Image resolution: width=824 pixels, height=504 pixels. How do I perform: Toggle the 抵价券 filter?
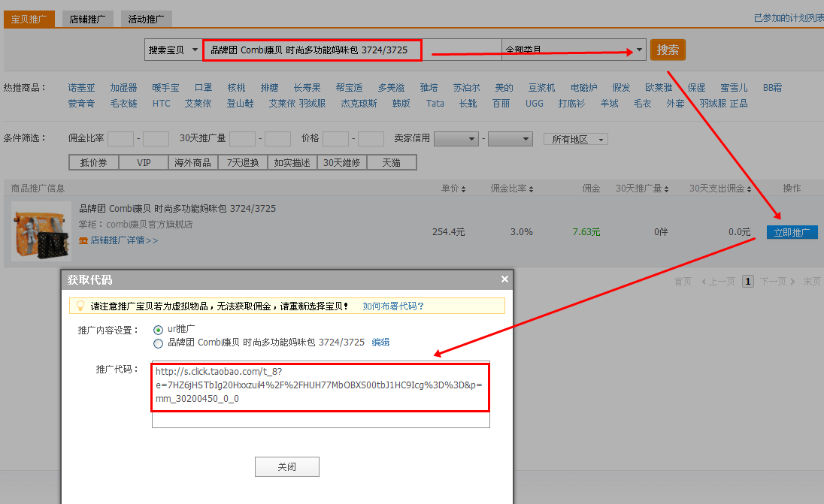coord(93,163)
